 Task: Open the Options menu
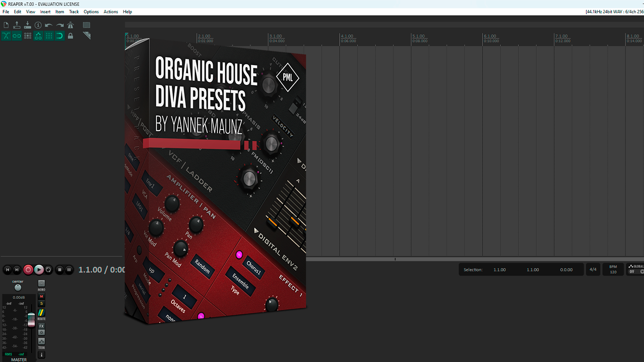pyautogui.click(x=91, y=12)
